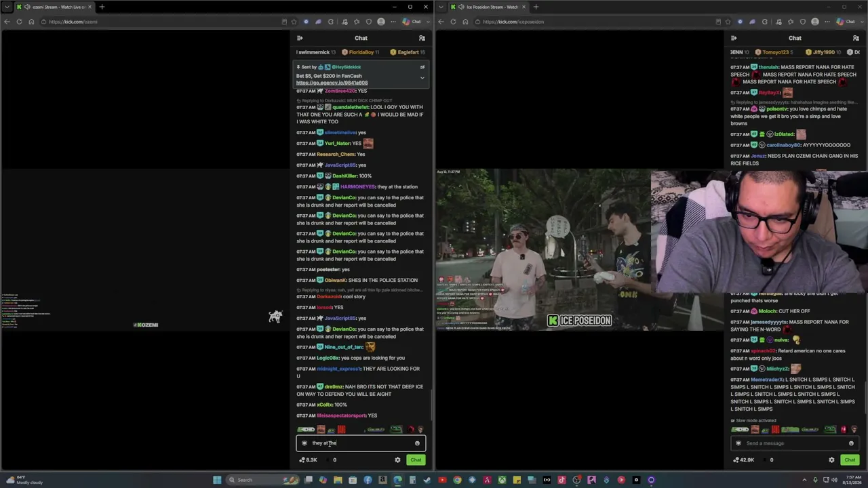Close the ozemi Stream tab
868x488 pixels.
[89, 7]
